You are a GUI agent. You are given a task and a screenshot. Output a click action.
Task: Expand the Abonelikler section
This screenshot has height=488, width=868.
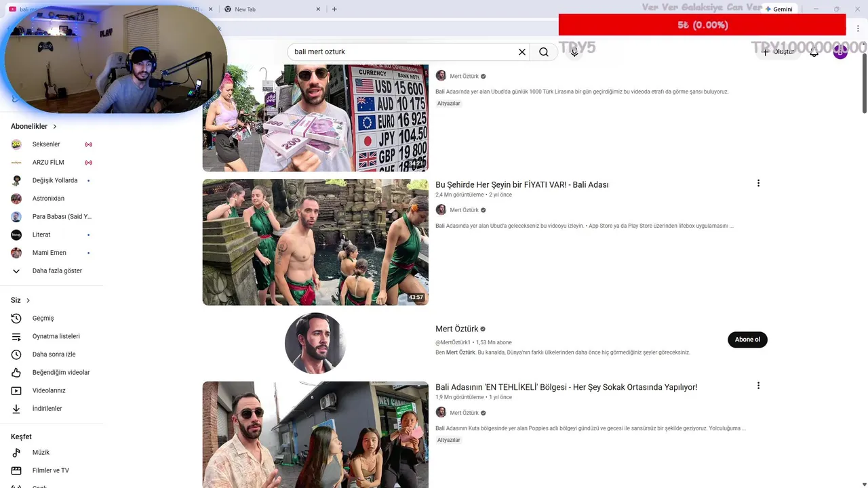pyautogui.click(x=34, y=126)
